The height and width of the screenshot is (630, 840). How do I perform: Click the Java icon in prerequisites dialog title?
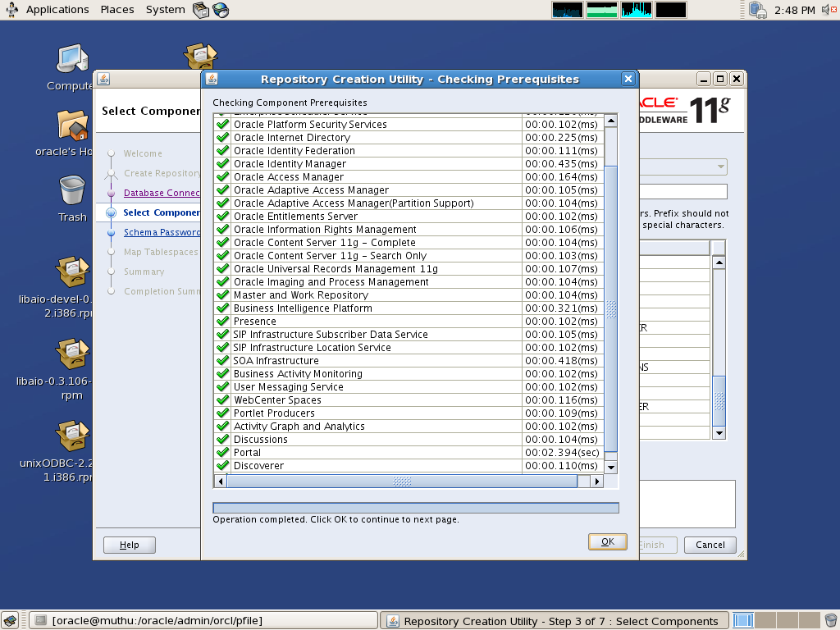212,80
